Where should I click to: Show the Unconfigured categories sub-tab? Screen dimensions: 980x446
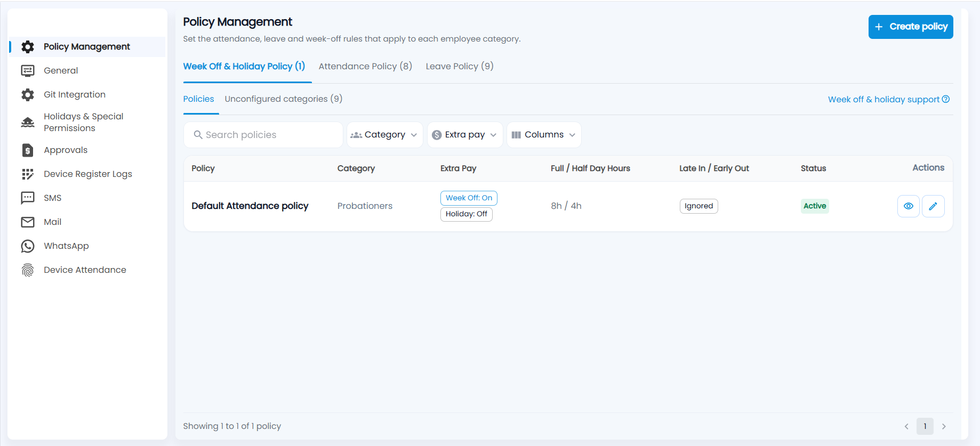click(284, 99)
